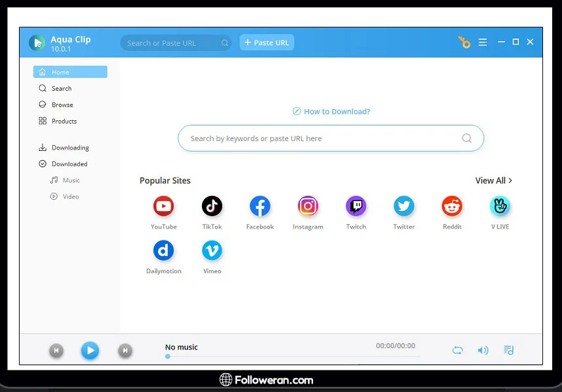Open the YouTube popular site icon

click(163, 207)
